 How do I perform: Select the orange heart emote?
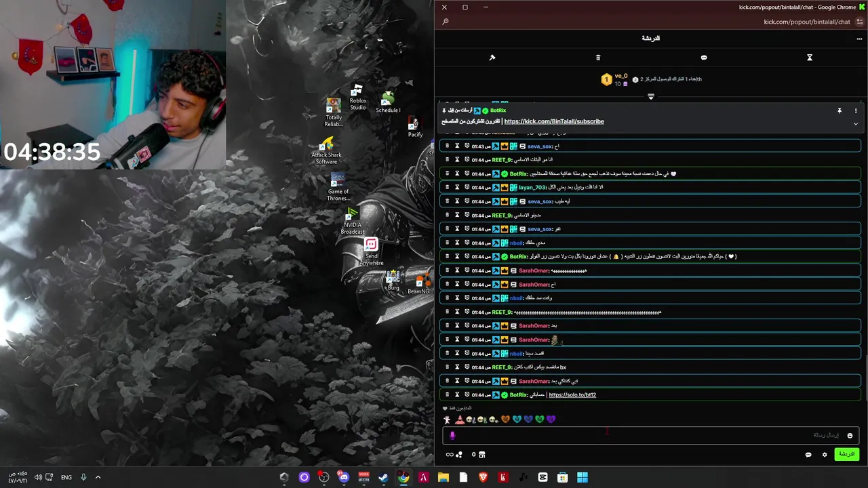coord(505,420)
